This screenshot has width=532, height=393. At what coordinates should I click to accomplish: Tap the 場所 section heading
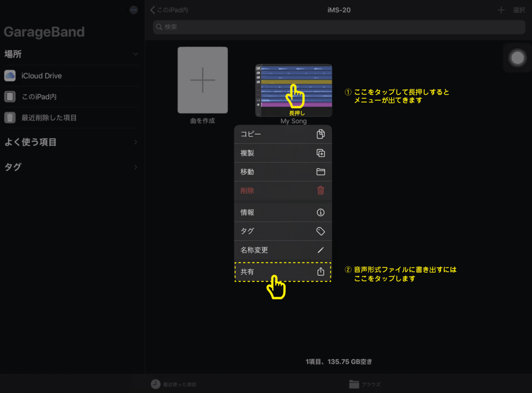(13, 54)
